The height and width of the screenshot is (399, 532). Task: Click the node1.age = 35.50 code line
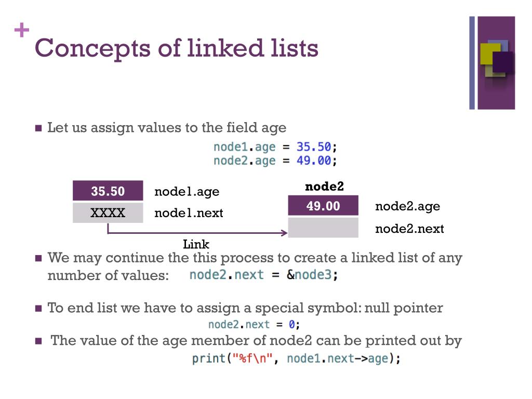275,147
